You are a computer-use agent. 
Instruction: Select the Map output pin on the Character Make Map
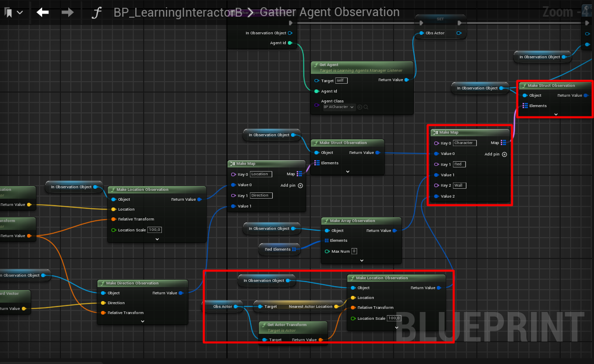coord(503,142)
